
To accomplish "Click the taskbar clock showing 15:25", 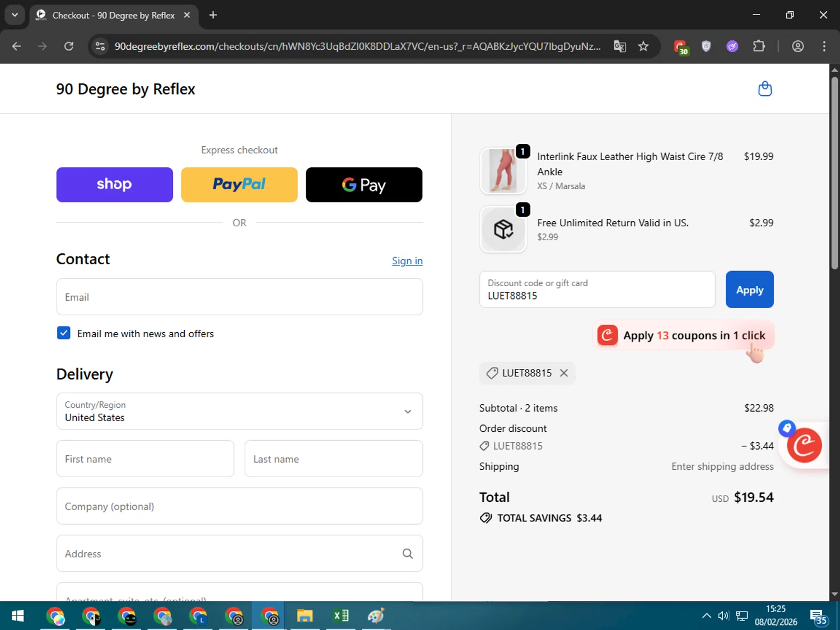I will (x=776, y=615).
